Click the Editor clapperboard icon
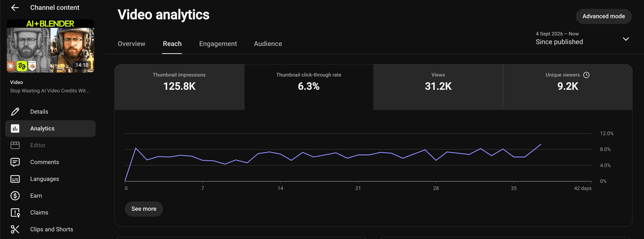The height and width of the screenshot is (239, 644). pyautogui.click(x=15, y=145)
